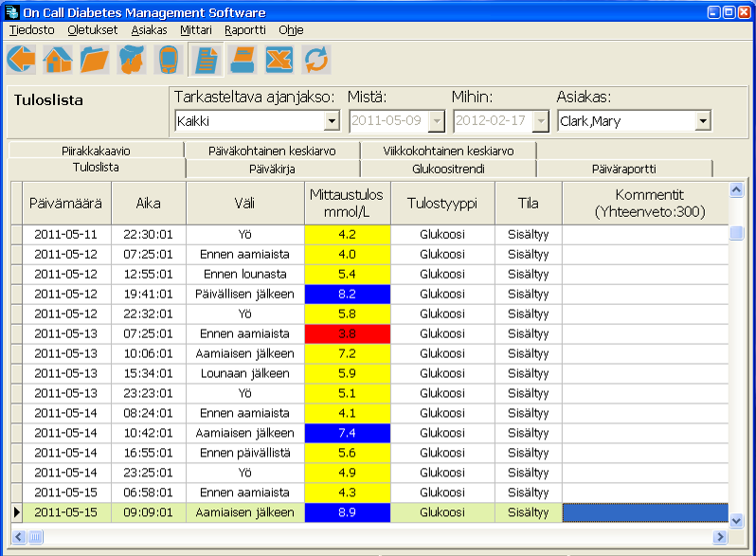This screenshot has width=756, height=556.
Task: Select the date cell 2011-05-11
Action: tap(66, 235)
